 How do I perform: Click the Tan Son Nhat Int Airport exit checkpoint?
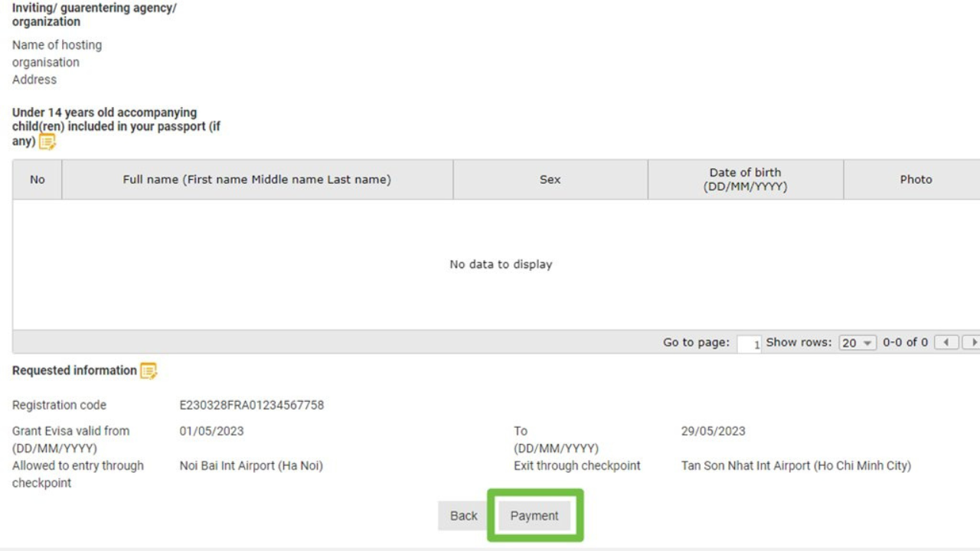pyautogui.click(x=795, y=465)
